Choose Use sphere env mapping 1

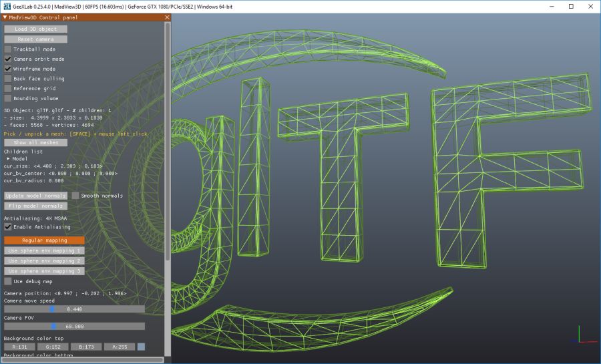click(45, 250)
